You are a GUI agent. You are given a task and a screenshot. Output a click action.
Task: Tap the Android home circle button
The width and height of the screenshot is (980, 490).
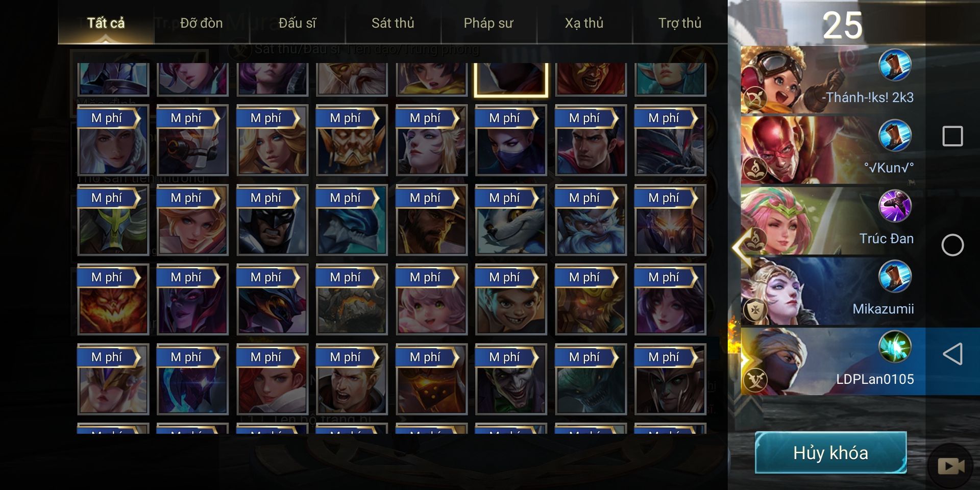tap(952, 245)
